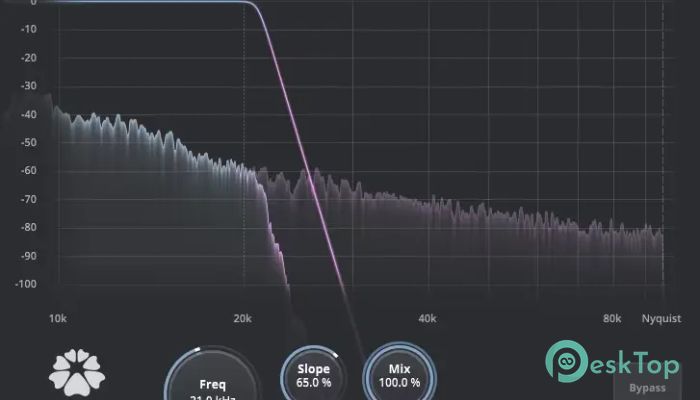
Task: Click the -10 dB scale label
Action: click(27, 29)
